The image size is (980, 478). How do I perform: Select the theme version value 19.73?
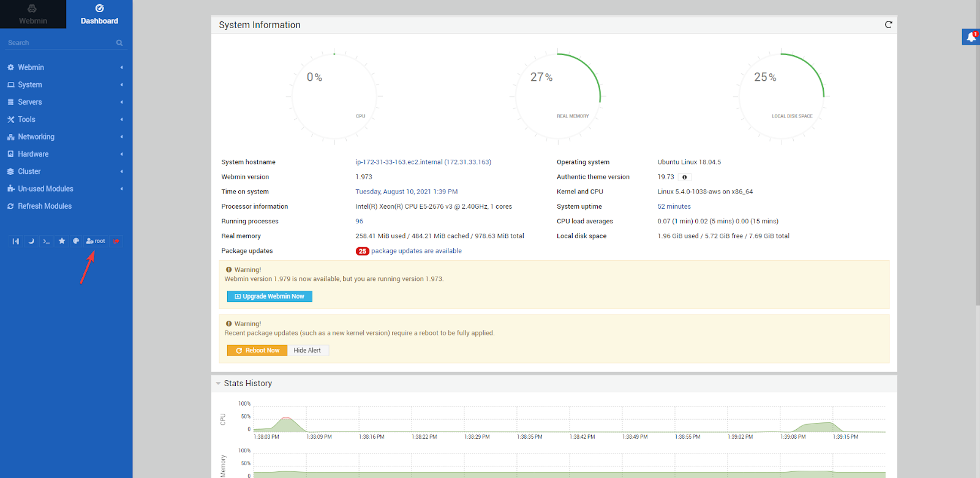666,177
